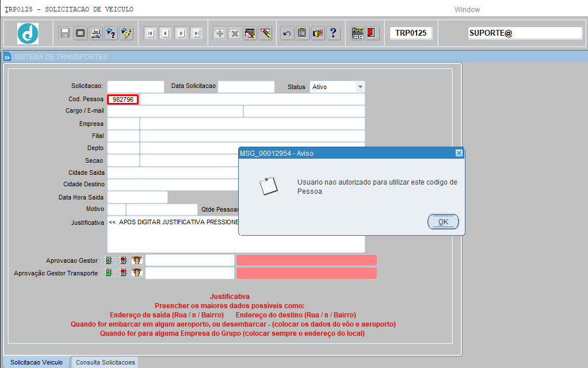Viewport: 588px width, 368px height.
Task: Go to the last record
Action: point(196,33)
